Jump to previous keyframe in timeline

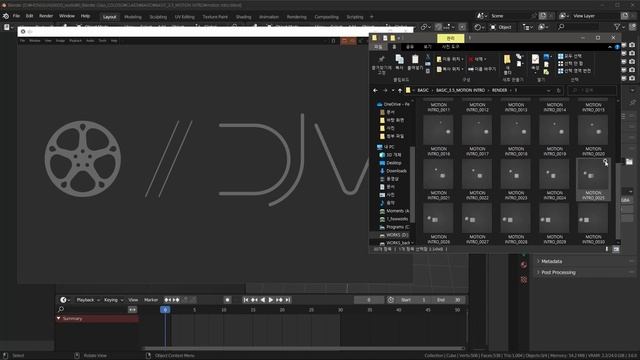(254, 300)
